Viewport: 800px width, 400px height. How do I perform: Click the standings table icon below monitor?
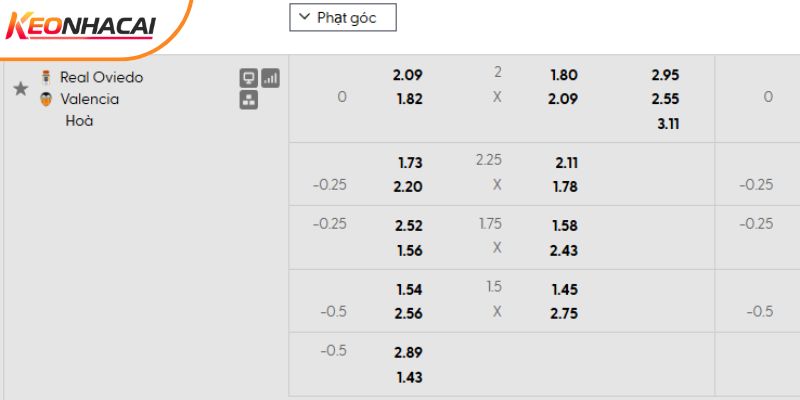point(249,99)
